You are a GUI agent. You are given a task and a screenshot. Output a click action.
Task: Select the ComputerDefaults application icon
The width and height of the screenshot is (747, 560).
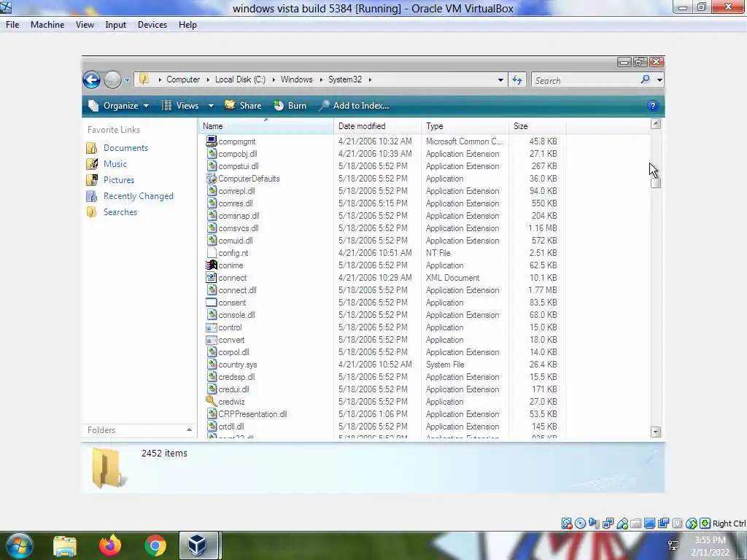click(212, 178)
